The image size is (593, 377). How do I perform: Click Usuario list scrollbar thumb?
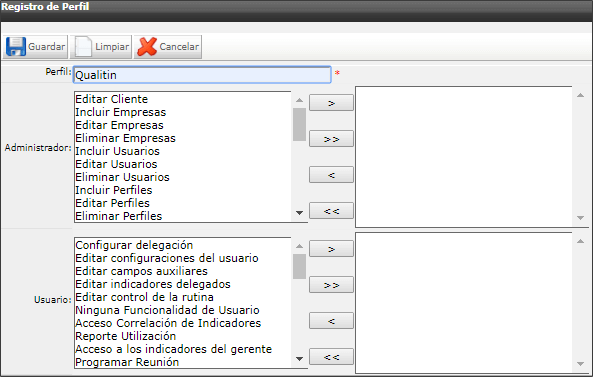[x=299, y=266]
